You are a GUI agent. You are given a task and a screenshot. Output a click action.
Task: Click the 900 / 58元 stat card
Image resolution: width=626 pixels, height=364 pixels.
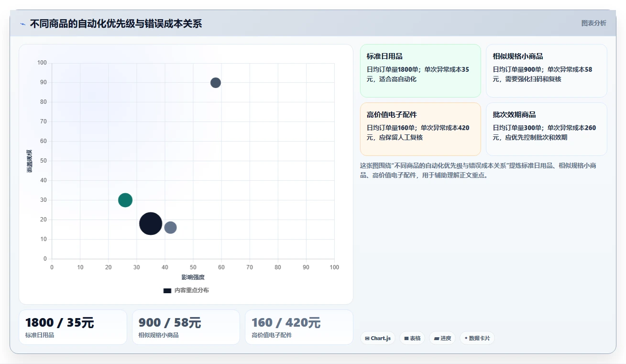tap(186, 327)
